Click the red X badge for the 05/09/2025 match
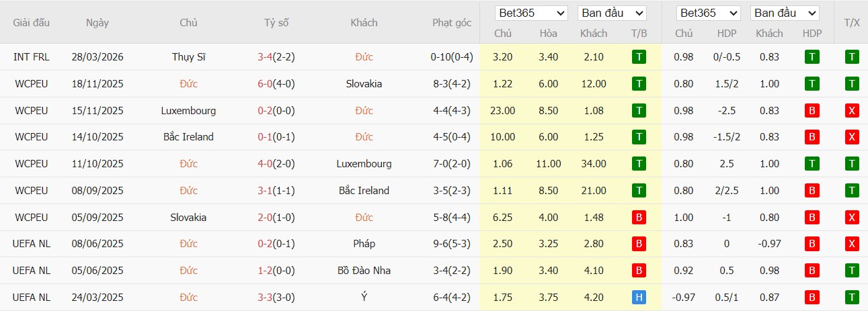Image resolution: width=868 pixels, height=311 pixels. coord(852,218)
